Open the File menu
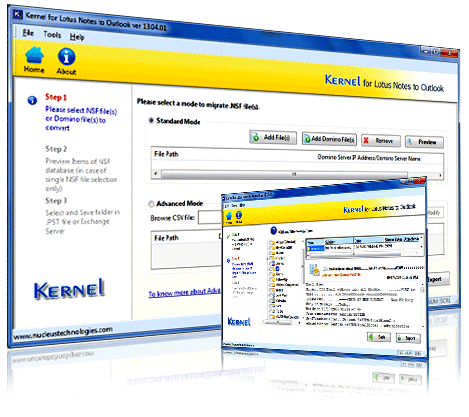 [x=28, y=33]
